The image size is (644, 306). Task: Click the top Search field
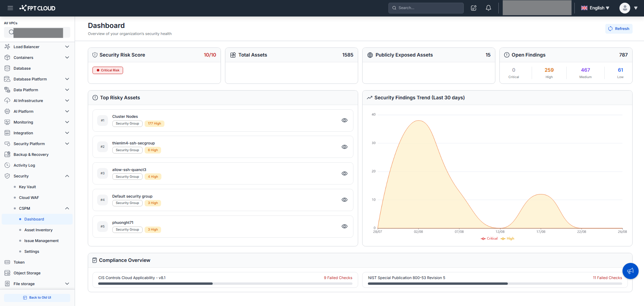(x=426, y=8)
